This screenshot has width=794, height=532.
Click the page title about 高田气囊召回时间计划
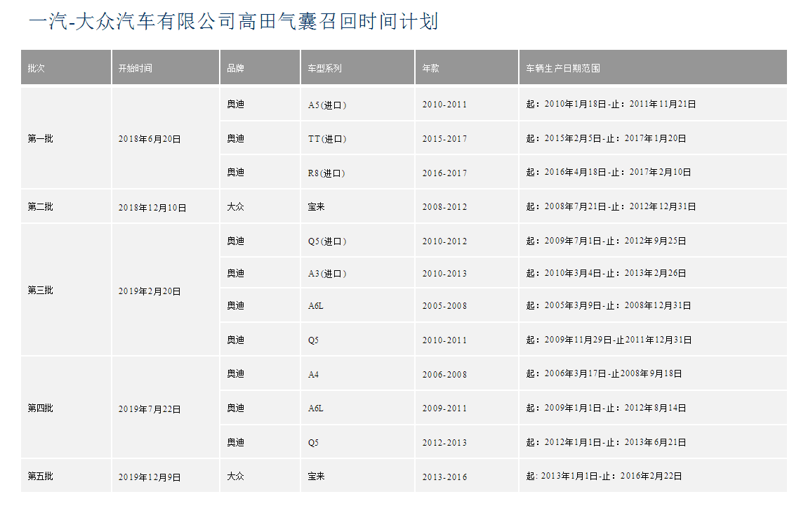(x=234, y=21)
